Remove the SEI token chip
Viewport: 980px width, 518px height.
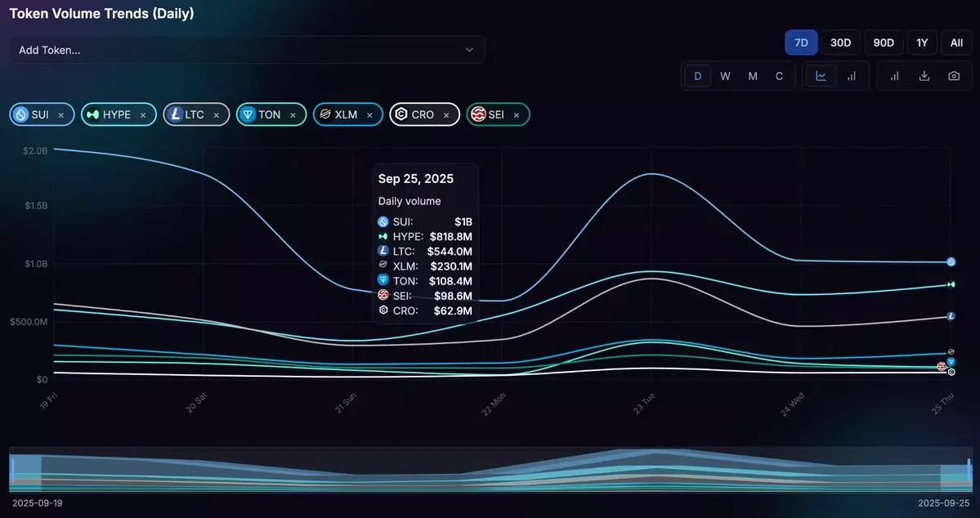[517, 115]
